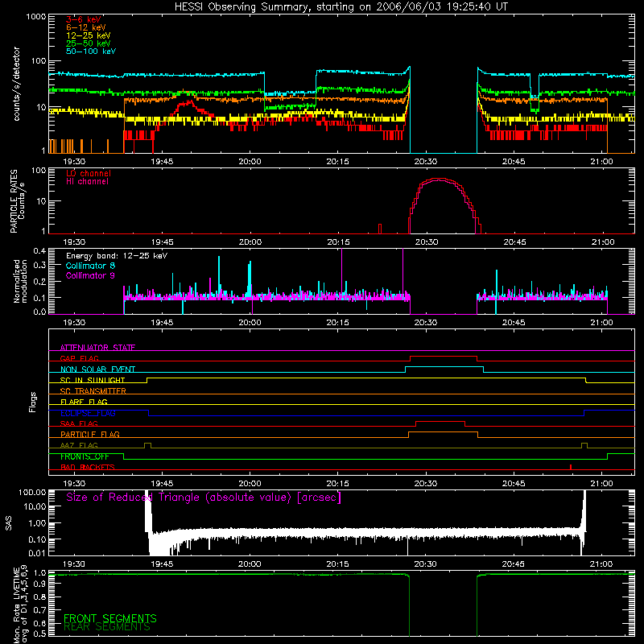The height and width of the screenshot is (644, 644).
Task: Click the HI channel legend label
Action: (x=87, y=182)
